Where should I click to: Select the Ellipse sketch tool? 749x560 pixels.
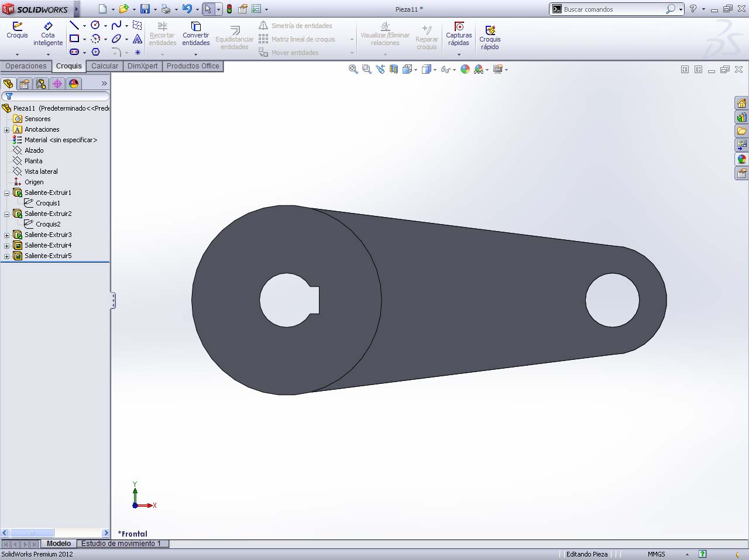click(116, 39)
